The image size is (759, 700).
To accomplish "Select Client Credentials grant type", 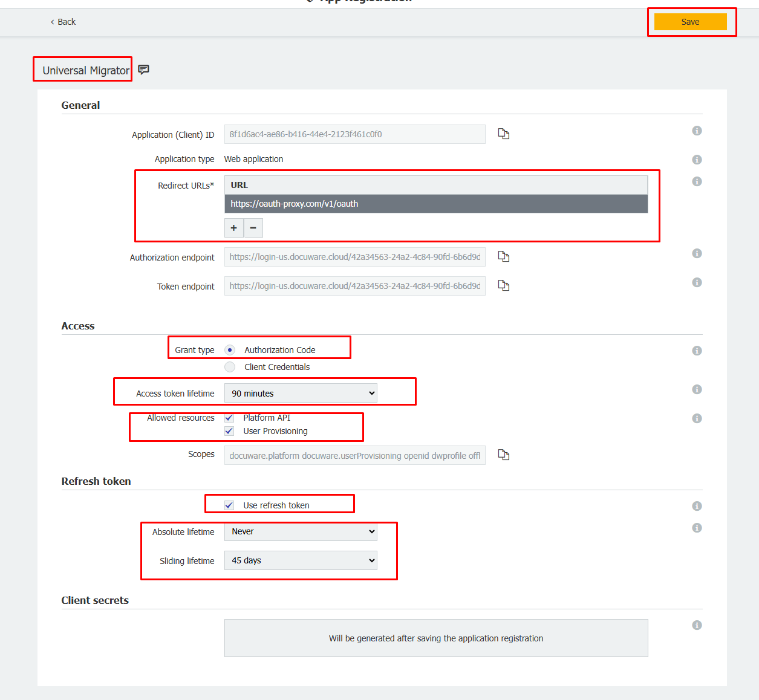I will [x=230, y=367].
